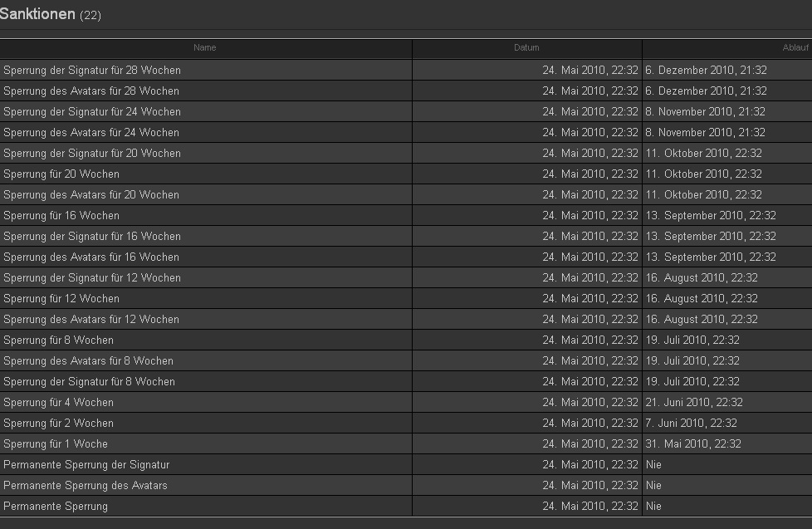812x529 pixels.
Task: Select Sperrung für 16 Wochen sanction
Action: (61, 216)
